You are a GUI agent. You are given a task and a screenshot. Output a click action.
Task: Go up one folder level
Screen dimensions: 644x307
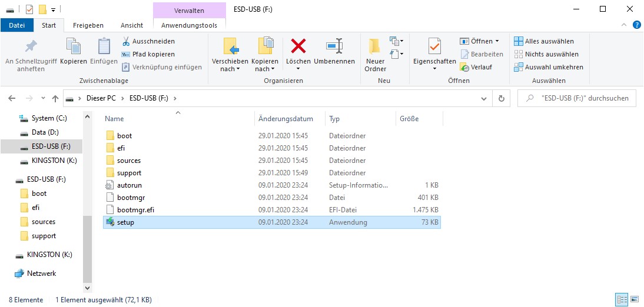point(55,98)
